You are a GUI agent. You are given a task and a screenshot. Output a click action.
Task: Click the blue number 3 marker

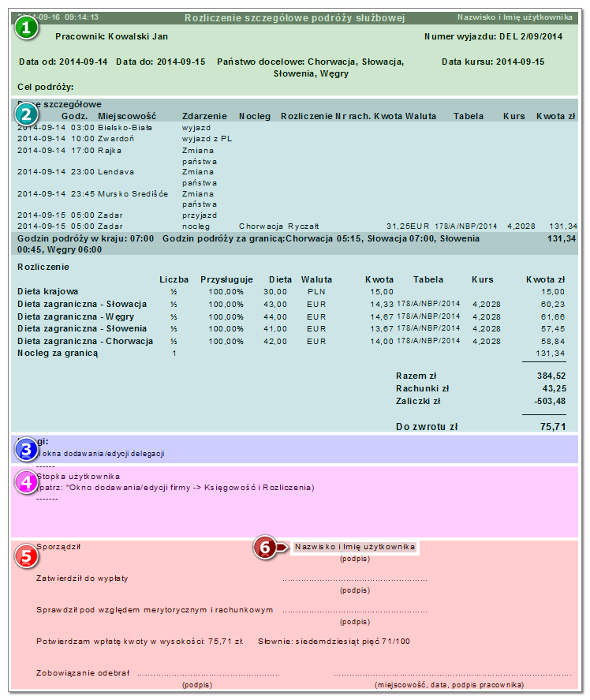[26, 450]
